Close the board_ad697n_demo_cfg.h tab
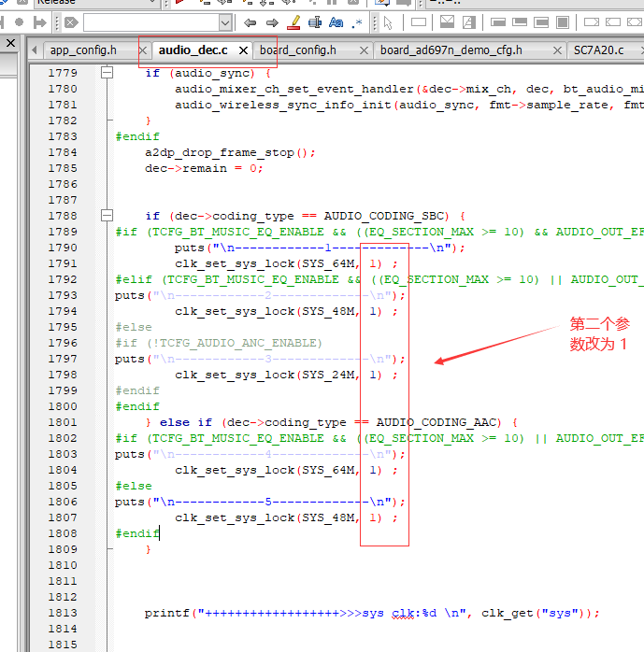This screenshot has width=644, height=652. [x=557, y=50]
